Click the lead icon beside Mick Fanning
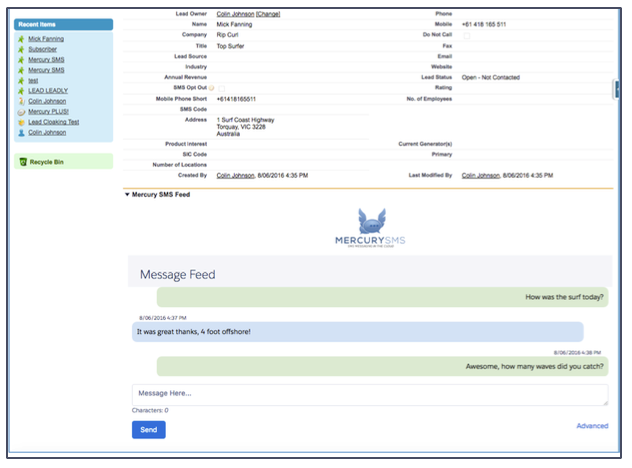The image size is (632, 468). click(21, 39)
